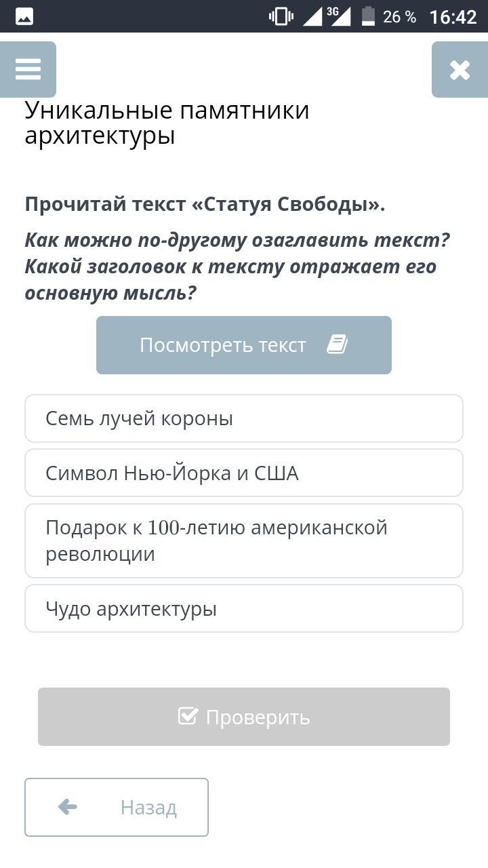Open the Посмотреть текст button
The height and width of the screenshot is (868, 488).
(x=244, y=344)
